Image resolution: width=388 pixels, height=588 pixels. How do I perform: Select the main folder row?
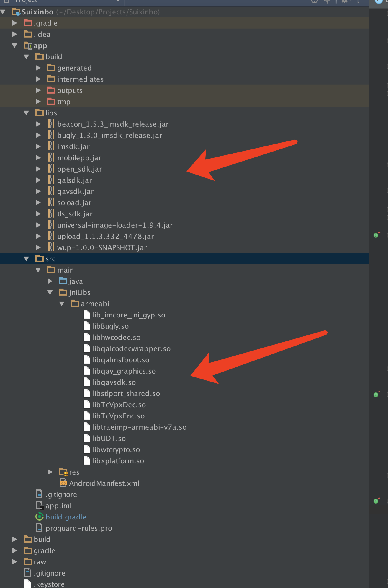(184, 270)
